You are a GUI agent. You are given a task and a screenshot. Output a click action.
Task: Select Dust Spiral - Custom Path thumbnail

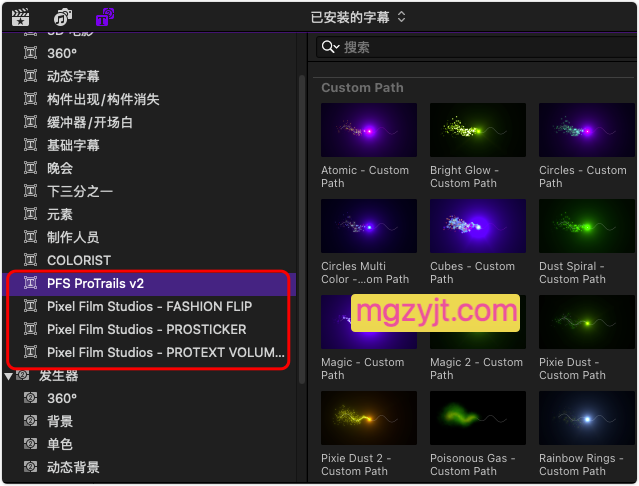pos(587,226)
